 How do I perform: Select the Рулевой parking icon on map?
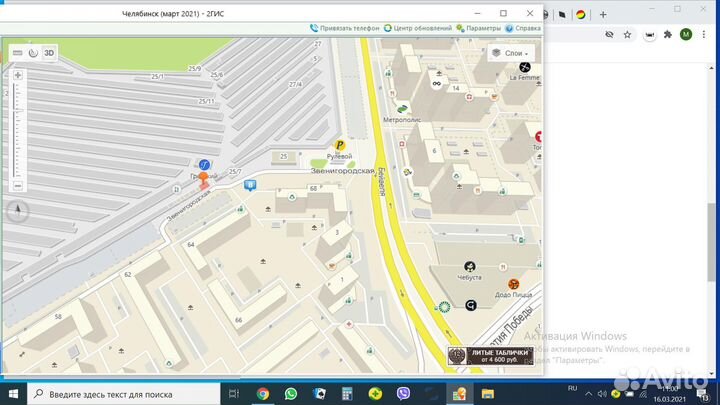340,145
